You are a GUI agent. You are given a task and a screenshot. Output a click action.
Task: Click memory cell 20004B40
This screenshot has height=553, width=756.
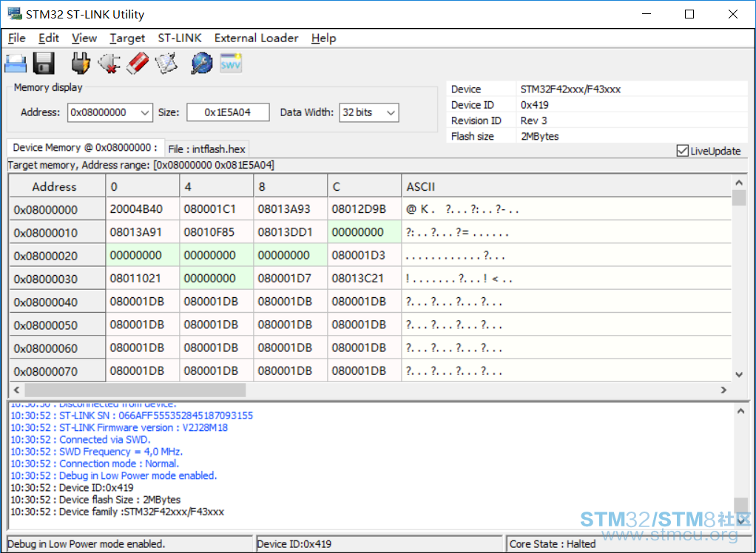pyautogui.click(x=143, y=209)
